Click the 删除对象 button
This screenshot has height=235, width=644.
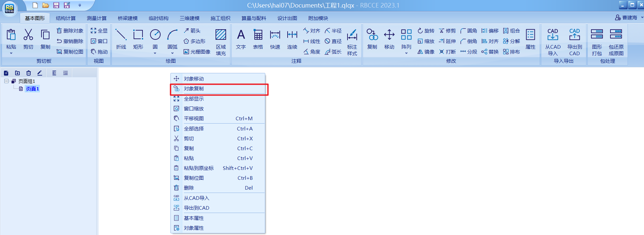click(70, 31)
